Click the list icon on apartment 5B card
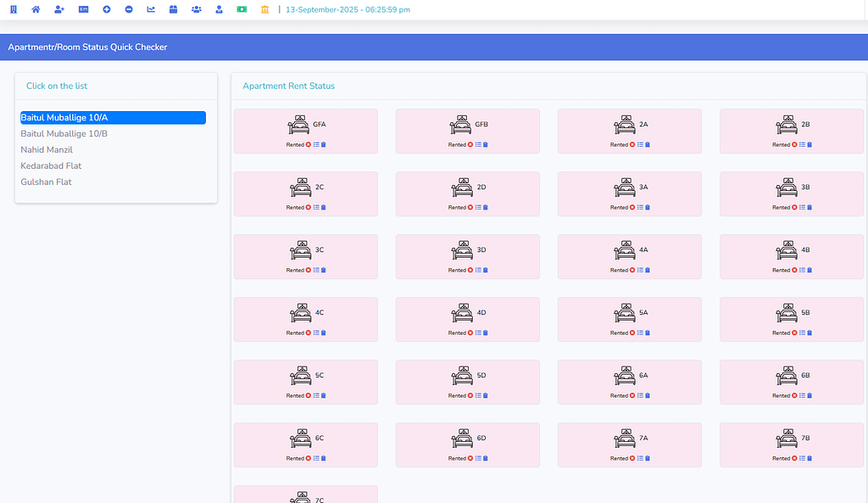868x503 pixels. pyautogui.click(x=802, y=333)
